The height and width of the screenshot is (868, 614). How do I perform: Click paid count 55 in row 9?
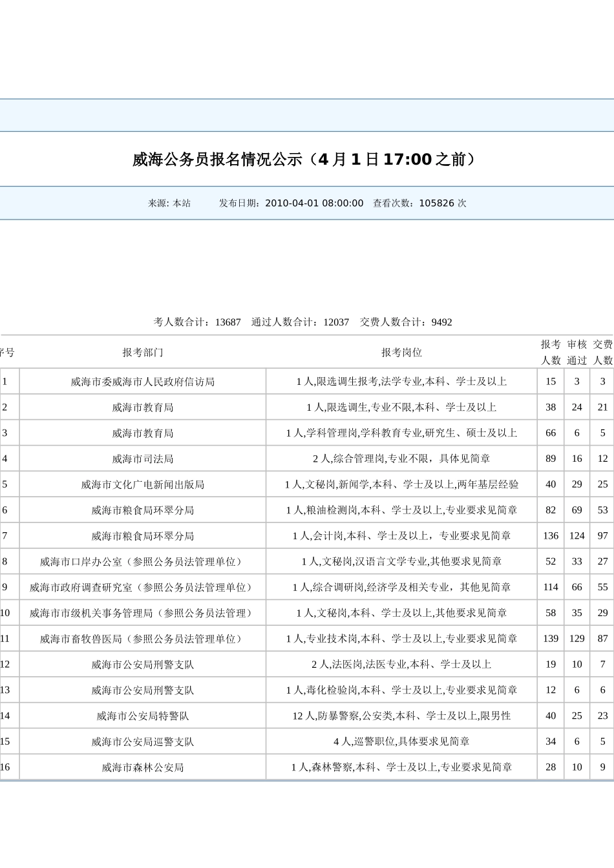pyautogui.click(x=603, y=587)
